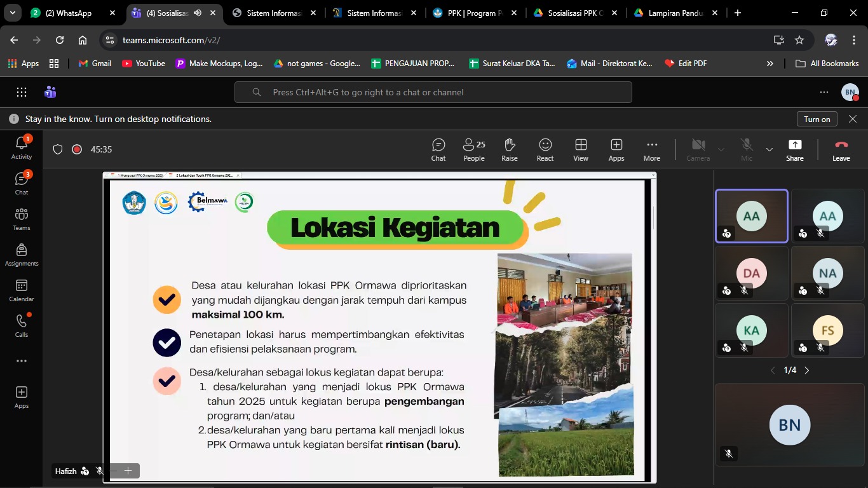868x488 pixels.
Task: Open the React emoji menu
Action: 545,150
